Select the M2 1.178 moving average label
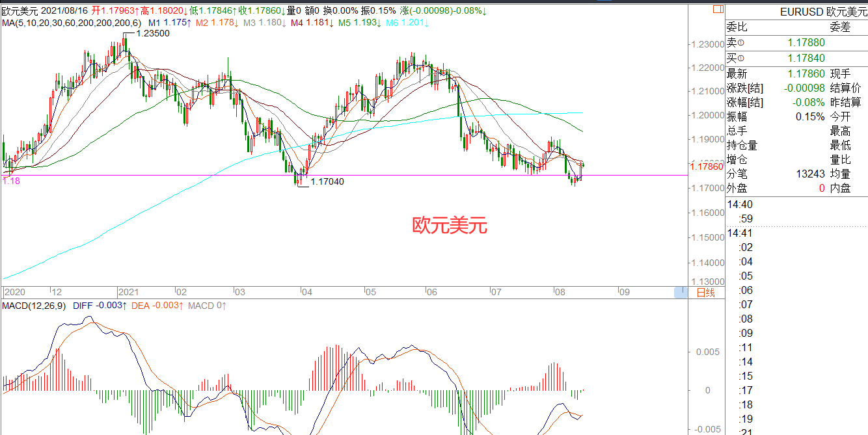 [x=217, y=23]
